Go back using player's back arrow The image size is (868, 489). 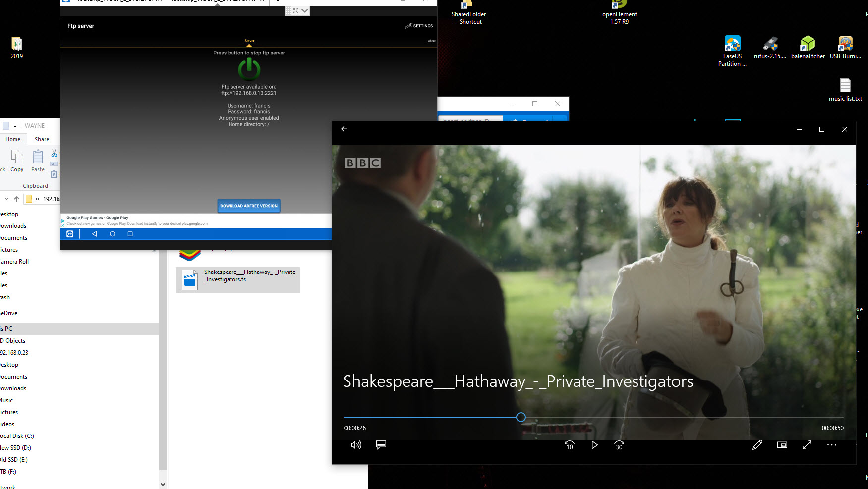pyautogui.click(x=344, y=129)
